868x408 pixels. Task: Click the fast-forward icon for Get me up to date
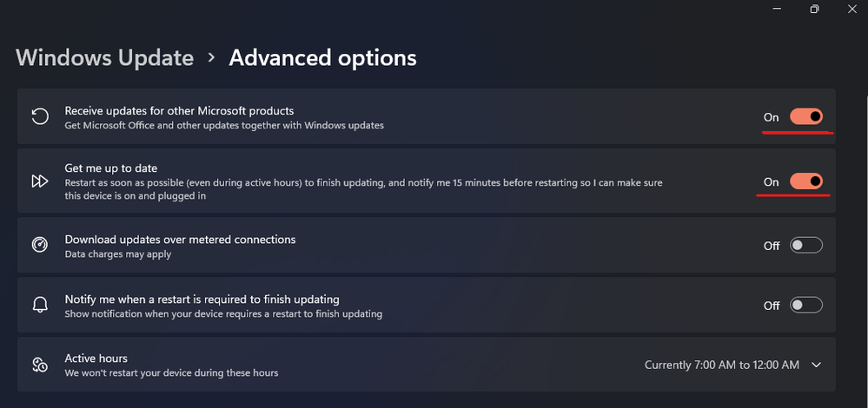coord(39,181)
